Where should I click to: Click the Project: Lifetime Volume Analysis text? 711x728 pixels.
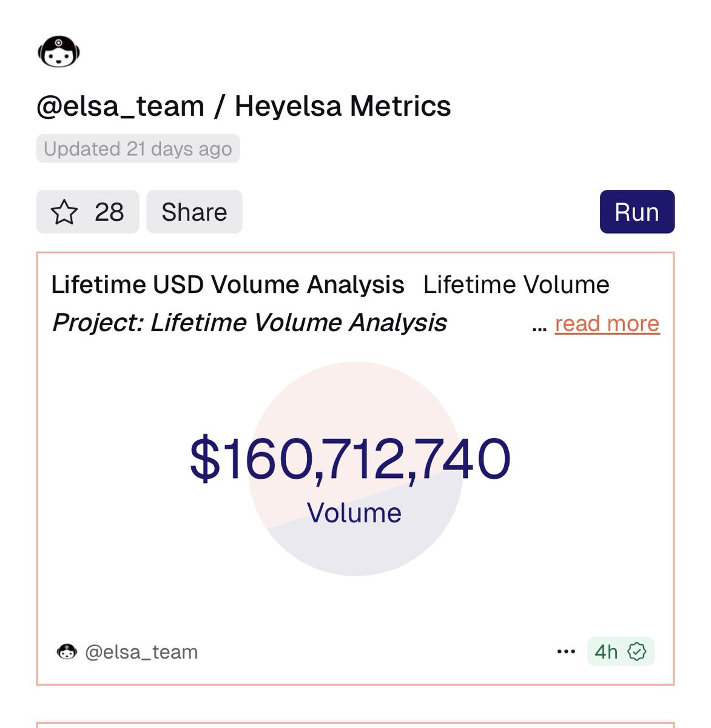[x=250, y=323]
